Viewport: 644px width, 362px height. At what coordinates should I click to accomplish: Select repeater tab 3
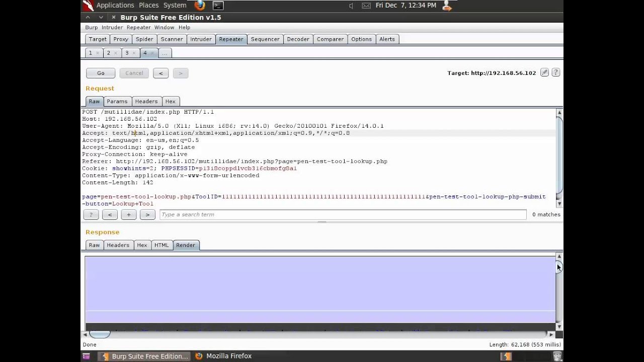click(x=127, y=53)
